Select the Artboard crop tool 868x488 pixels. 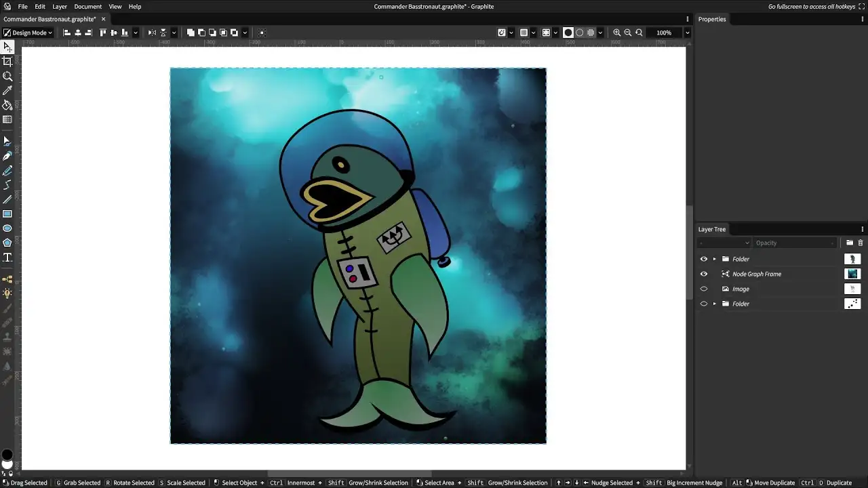pos(7,62)
